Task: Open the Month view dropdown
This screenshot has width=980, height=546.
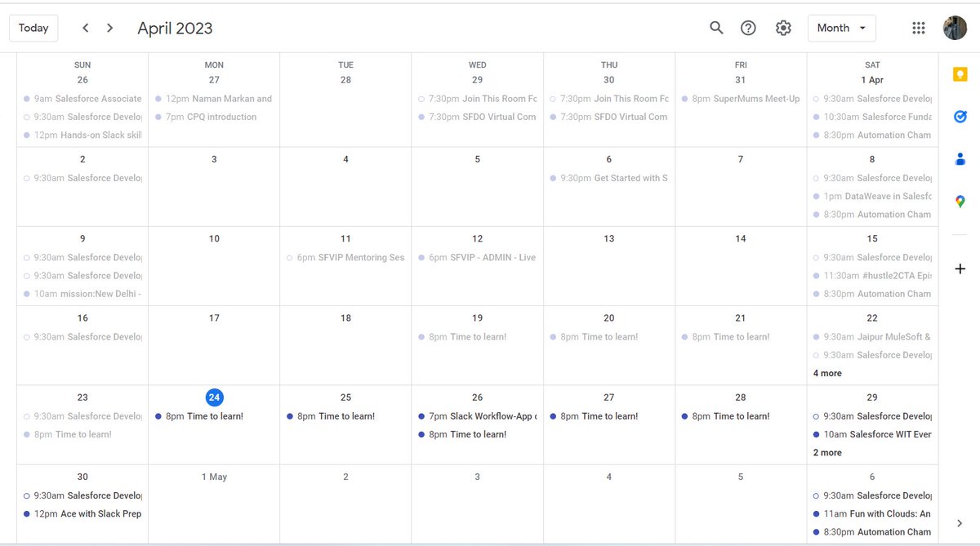Action: point(841,28)
